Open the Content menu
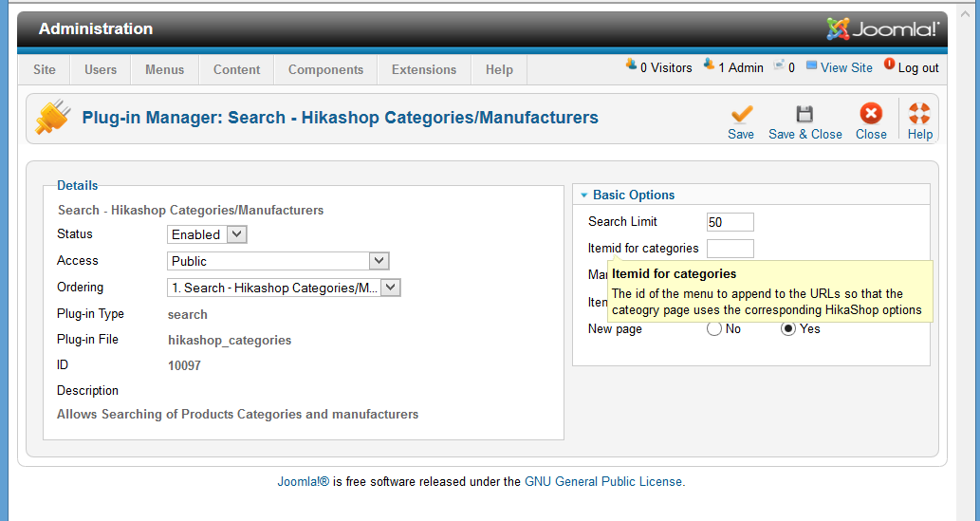The image size is (980, 521). 236,69
